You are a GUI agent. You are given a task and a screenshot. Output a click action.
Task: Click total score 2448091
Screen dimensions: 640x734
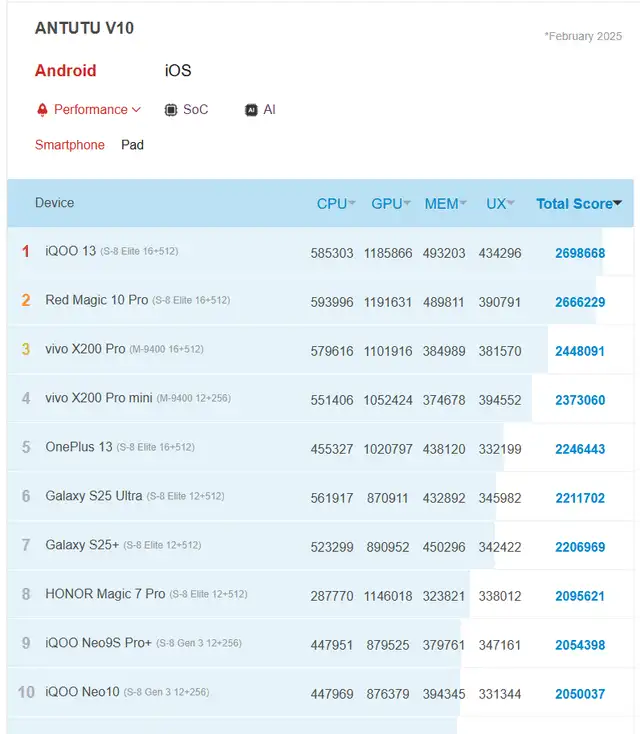(580, 351)
